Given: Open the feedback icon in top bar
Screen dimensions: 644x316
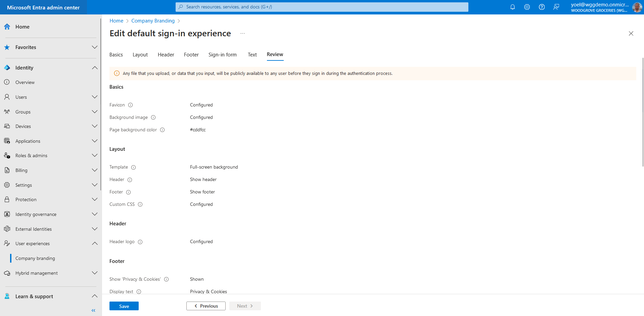Looking at the screenshot, I should click(556, 7).
